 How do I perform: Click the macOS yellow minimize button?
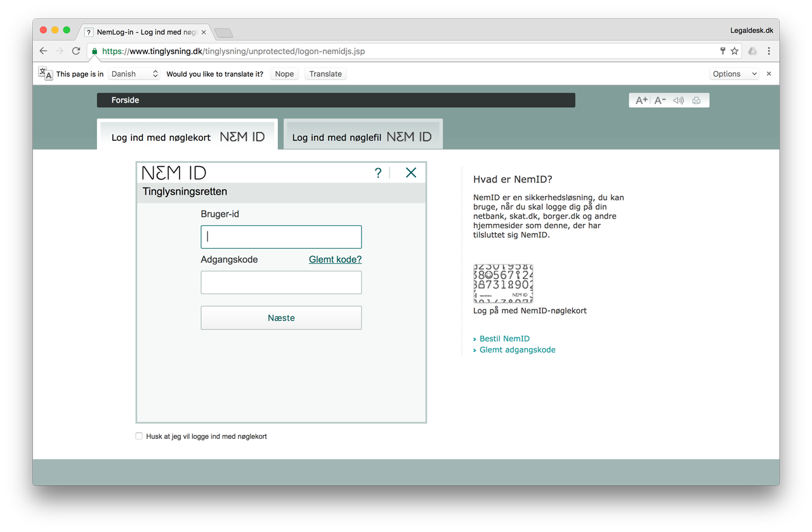click(55, 30)
